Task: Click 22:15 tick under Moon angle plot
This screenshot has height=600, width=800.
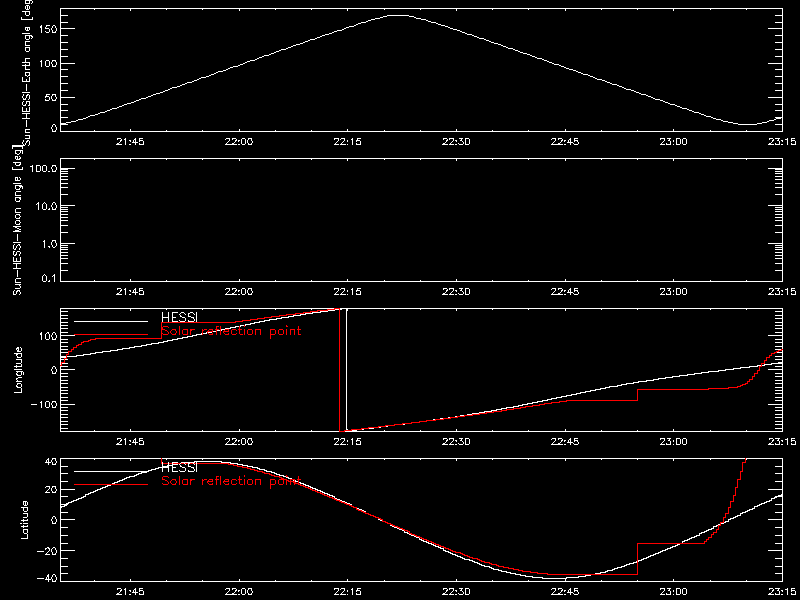Action: coord(347,292)
